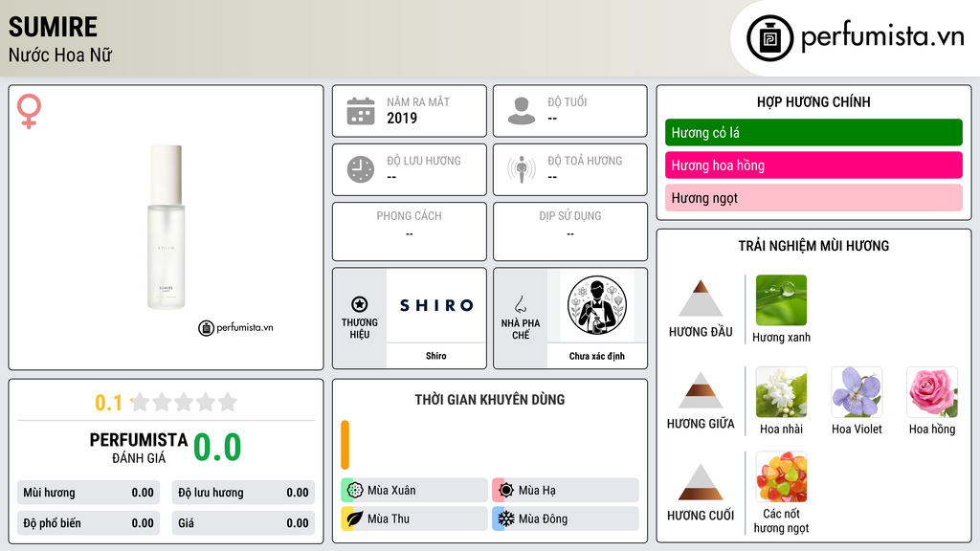Image resolution: width=980 pixels, height=551 pixels.
Task: Click the perfumista.vn site name text
Action: pos(882,37)
